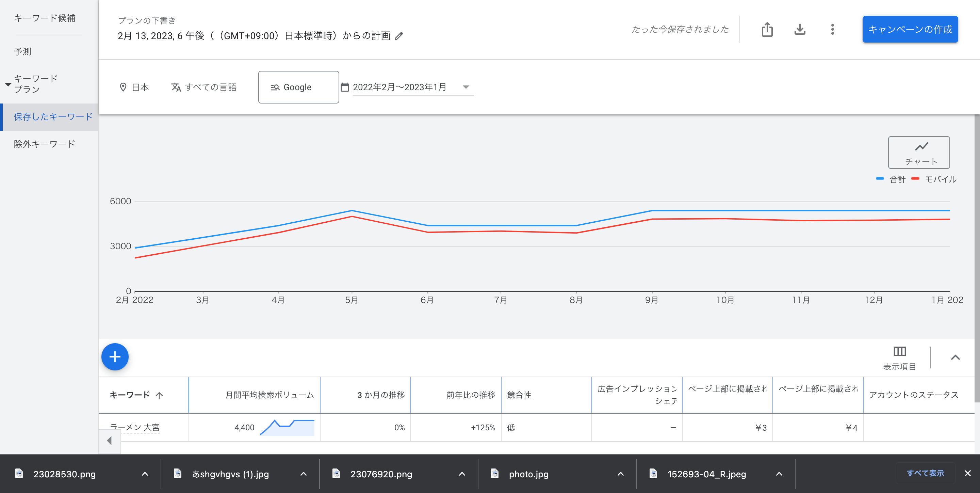
Task: Click the Google search network selector
Action: tap(298, 87)
